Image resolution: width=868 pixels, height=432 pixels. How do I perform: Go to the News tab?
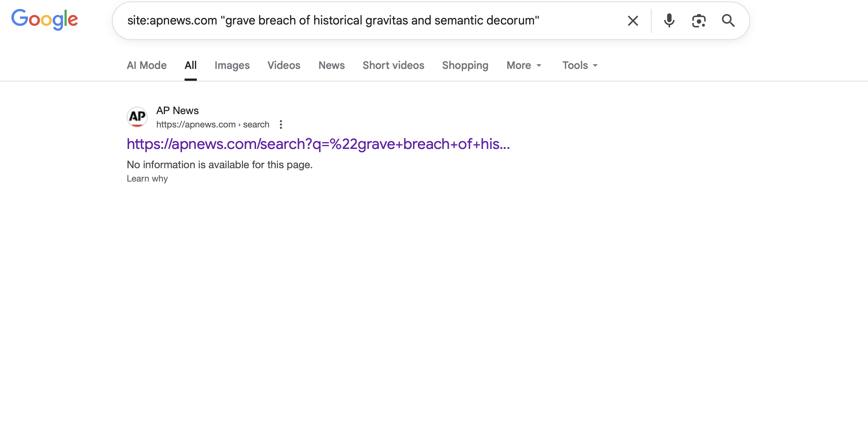(x=331, y=65)
